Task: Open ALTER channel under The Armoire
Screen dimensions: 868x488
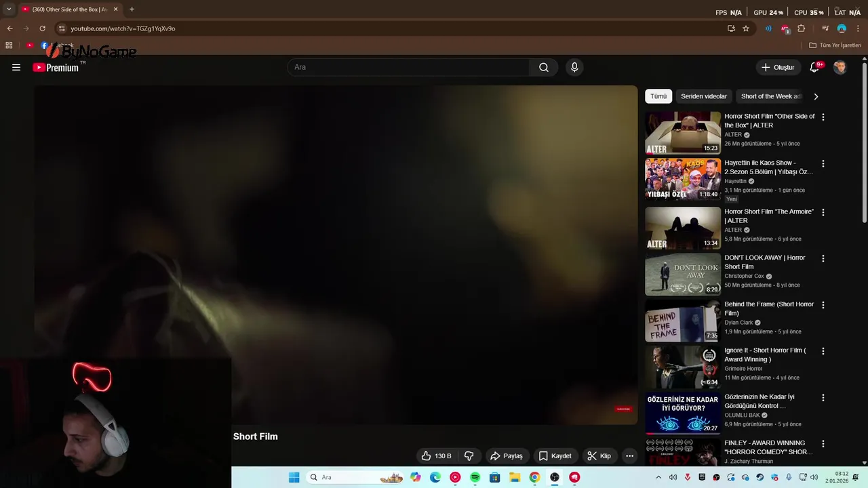Action: click(733, 230)
